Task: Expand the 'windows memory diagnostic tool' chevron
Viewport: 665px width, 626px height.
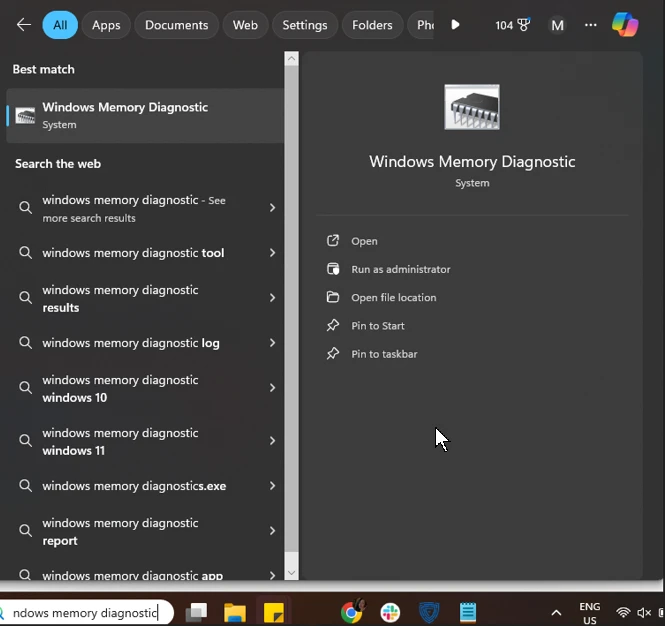Action: [x=272, y=253]
